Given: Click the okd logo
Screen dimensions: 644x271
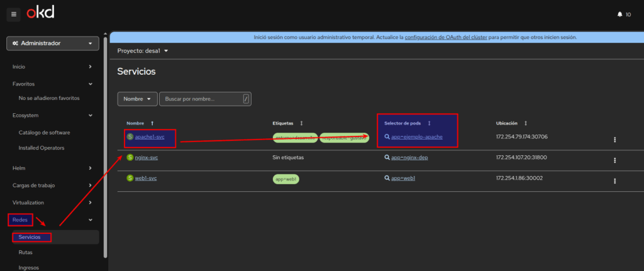Looking at the screenshot, I should pyautogui.click(x=40, y=13).
